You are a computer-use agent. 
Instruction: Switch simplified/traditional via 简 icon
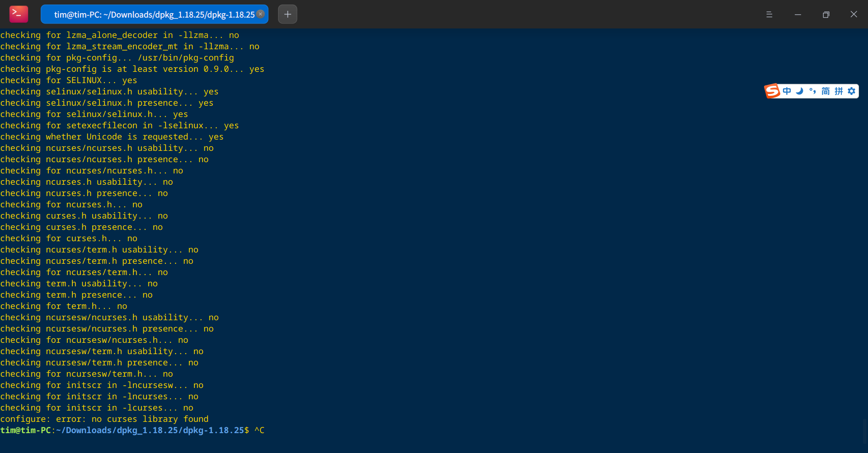826,91
